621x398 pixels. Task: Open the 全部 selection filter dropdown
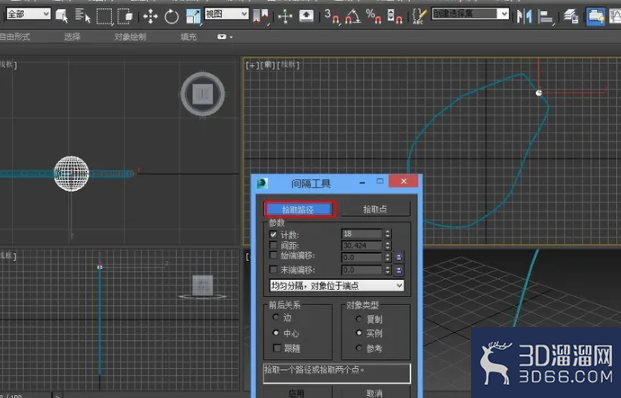point(29,14)
